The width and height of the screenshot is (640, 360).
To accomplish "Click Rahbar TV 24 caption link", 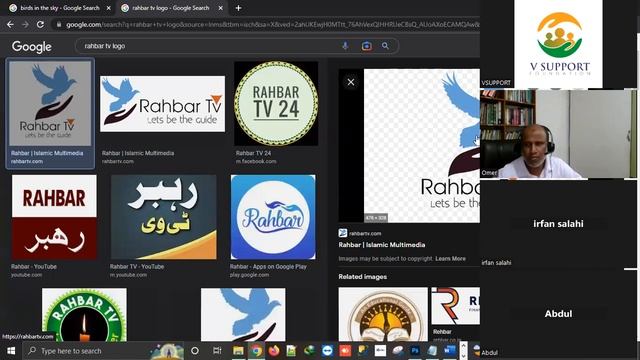I will [x=253, y=153].
